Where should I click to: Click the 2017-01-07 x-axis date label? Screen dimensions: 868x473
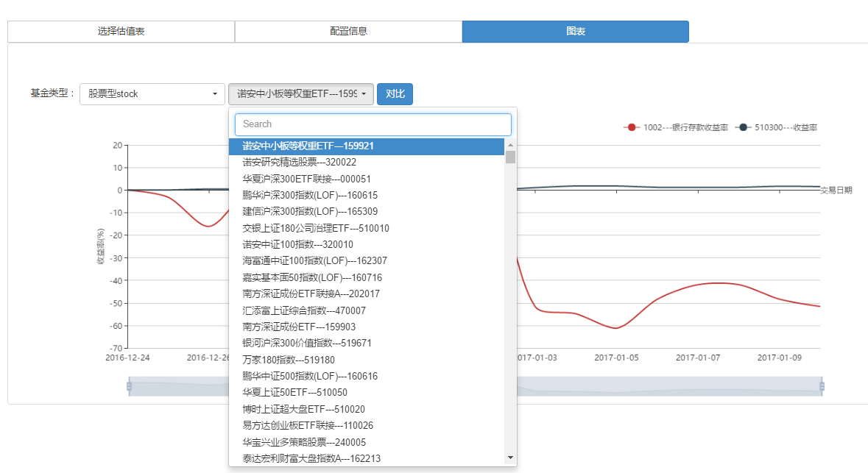coord(697,358)
